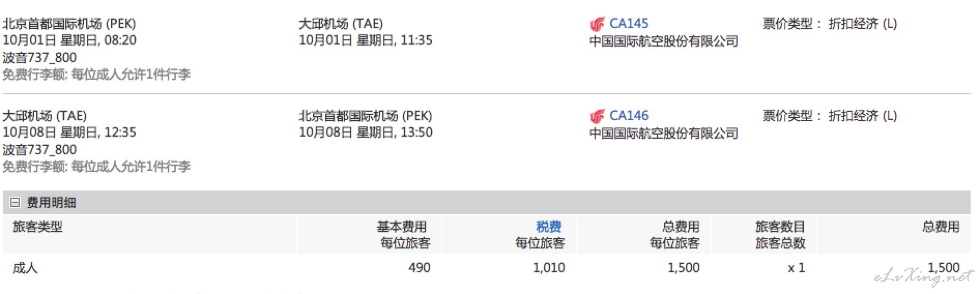The height and width of the screenshot is (294, 980).
Task: Click the Air China logo beside CA146
Action: (597, 116)
